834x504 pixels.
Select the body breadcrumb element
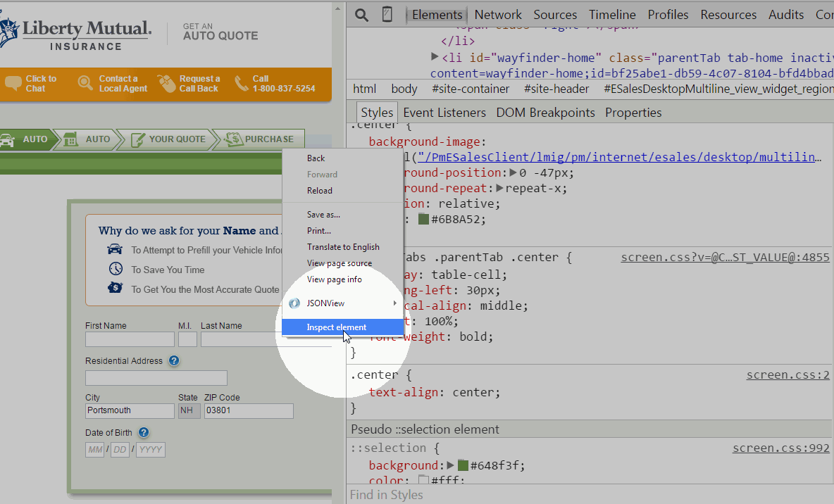[x=404, y=89]
